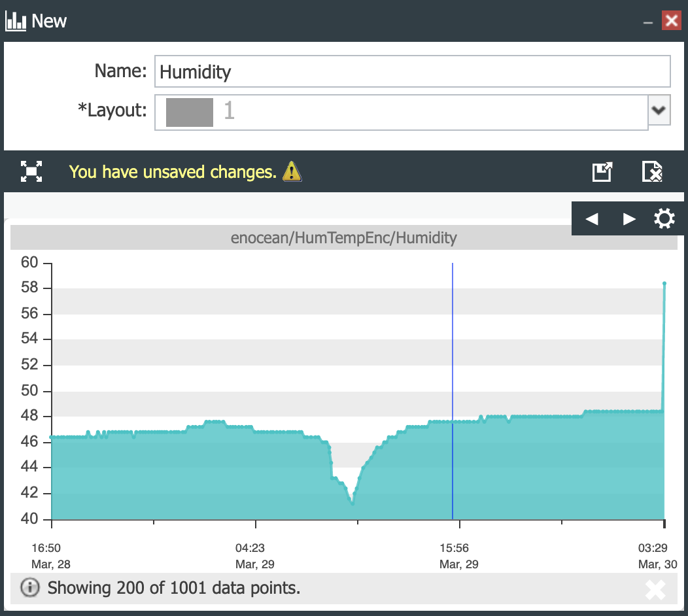Click the enocean/HumTempEnc/Humidity chart title

coord(343,238)
